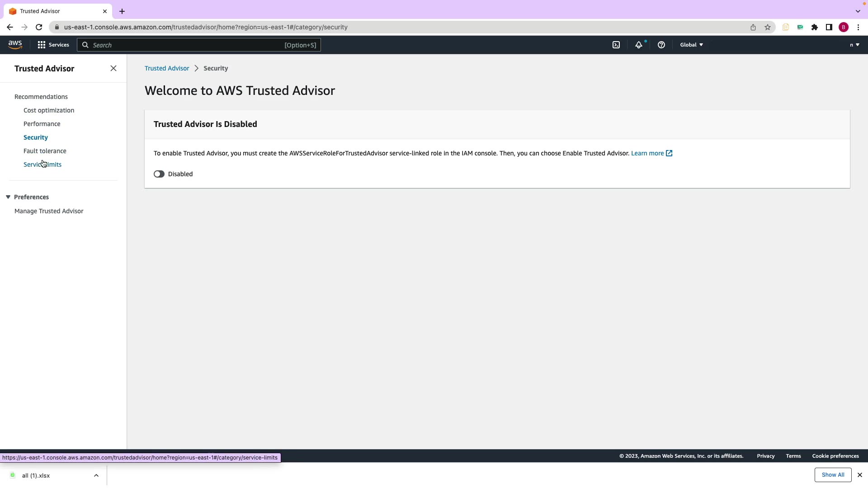Toggle the Disabled Trusted Advisor switch

click(159, 174)
